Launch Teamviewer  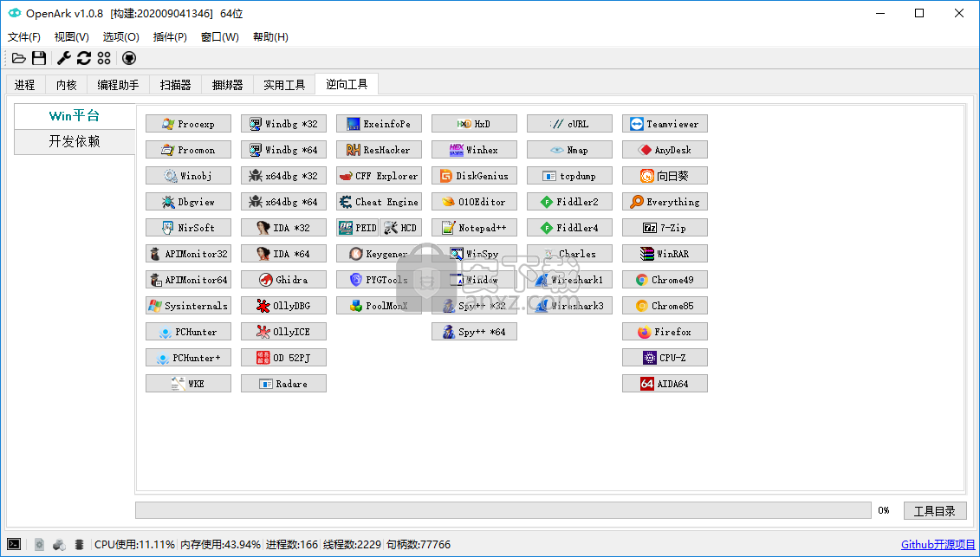[x=665, y=124]
